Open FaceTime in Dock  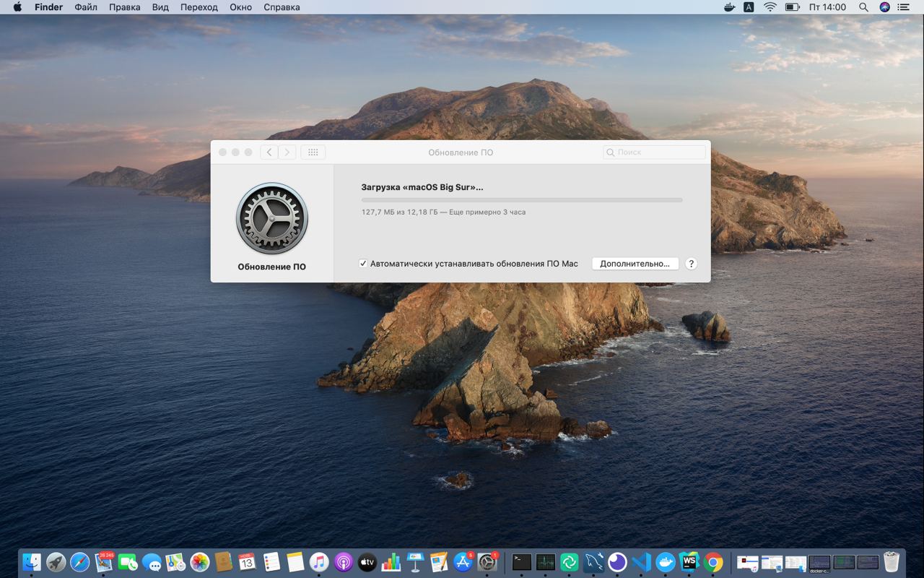pos(128,562)
